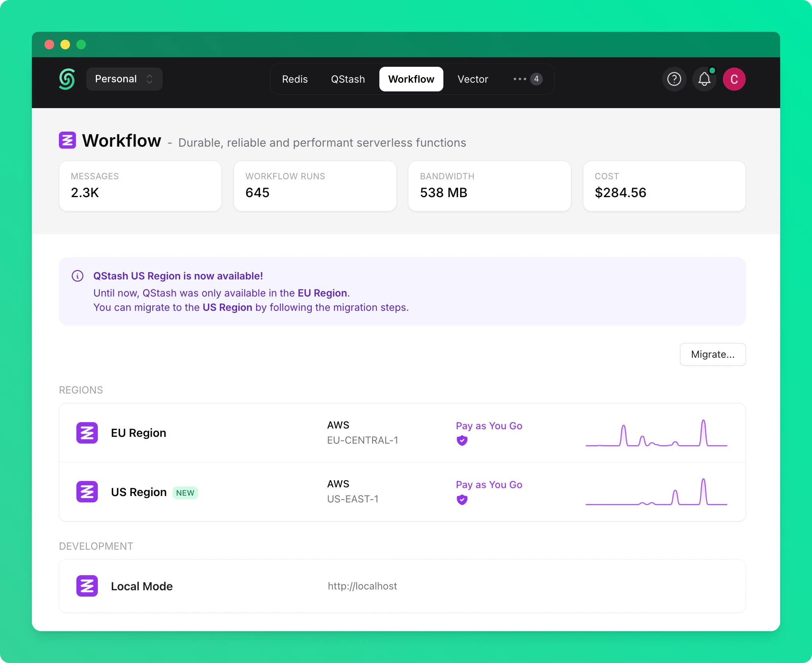Click the EU Region workflow icon
This screenshot has height=663, width=812.
87,433
